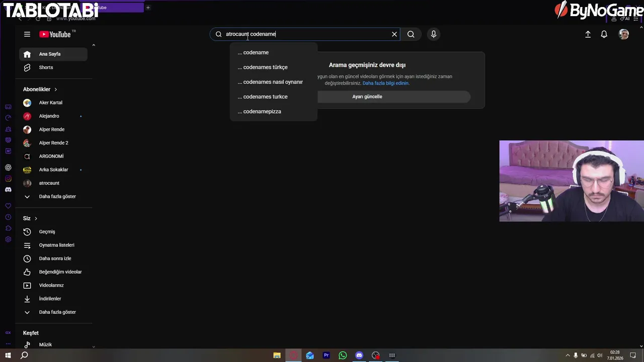Open Windows notification center
This screenshot has width=644, height=362.
pos(633,355)
